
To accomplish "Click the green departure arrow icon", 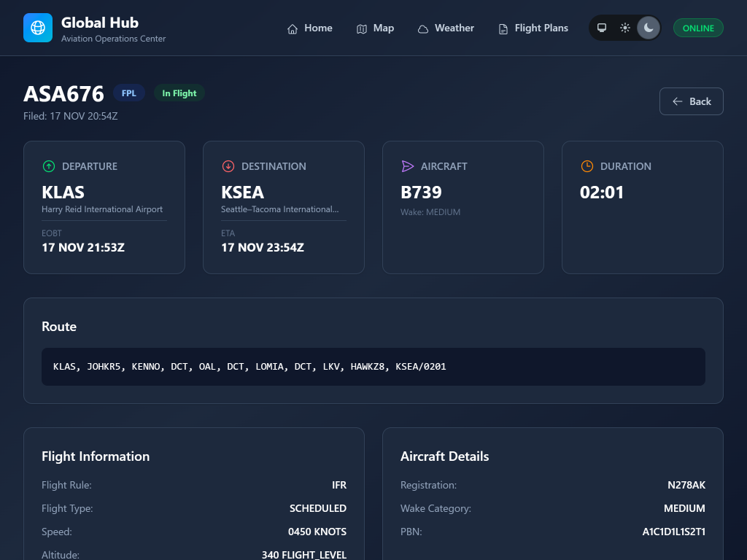I will coord(49,166).
